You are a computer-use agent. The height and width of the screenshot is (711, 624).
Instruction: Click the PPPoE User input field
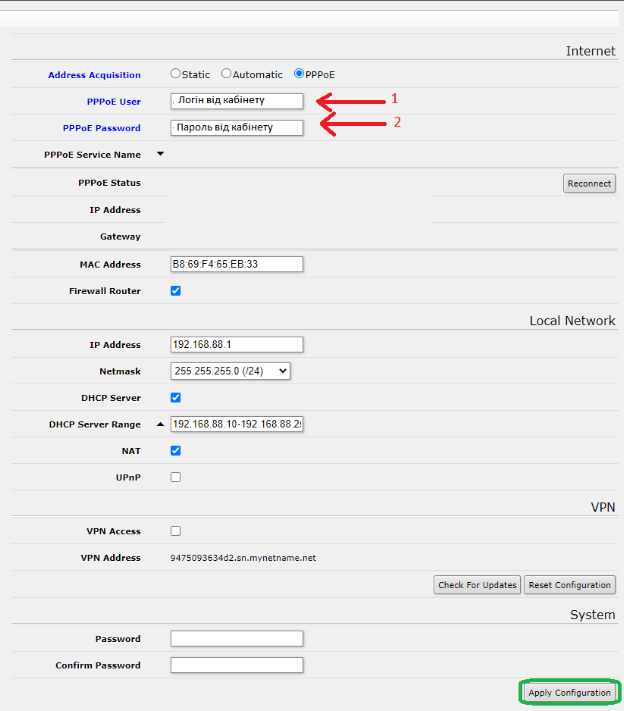click(x=237, y=101)
